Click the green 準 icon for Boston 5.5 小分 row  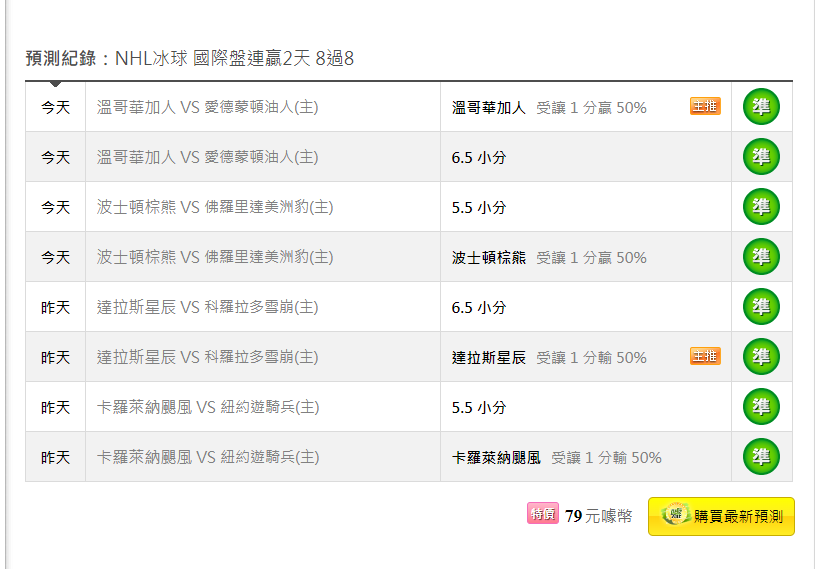pos(761,207)
